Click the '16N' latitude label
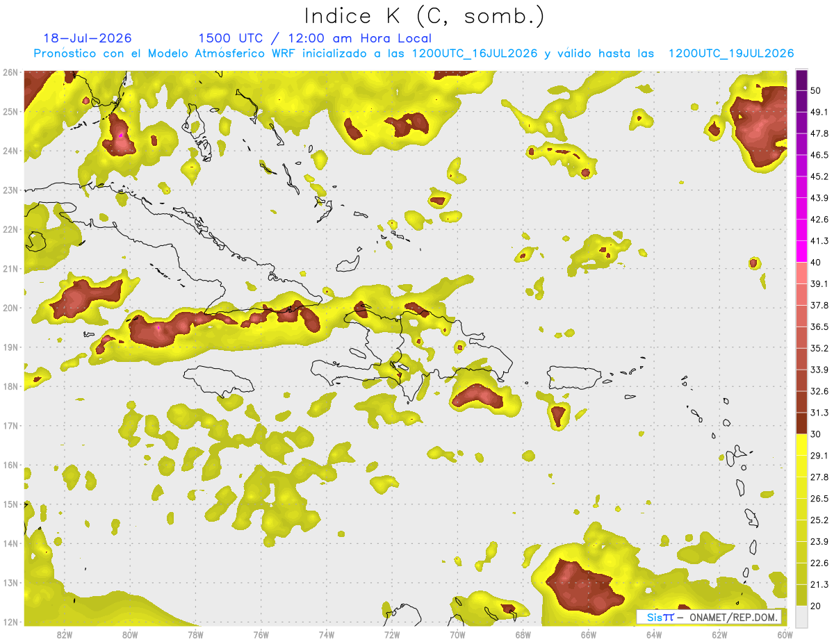This screenshot has width=834, height=644. click(x=10, y=465)
